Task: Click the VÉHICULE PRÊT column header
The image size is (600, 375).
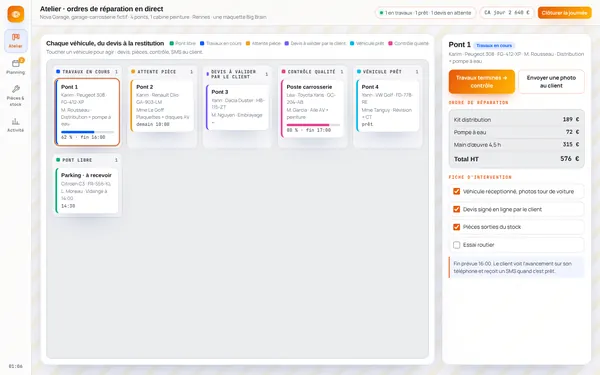Action: 388,72
